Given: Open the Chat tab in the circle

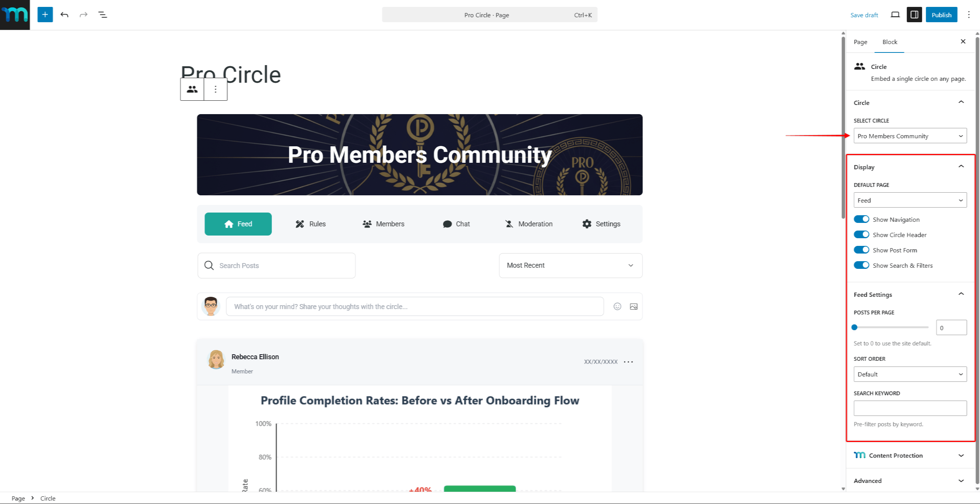Looking at the screenshot, I should click(x=456, y=224).
